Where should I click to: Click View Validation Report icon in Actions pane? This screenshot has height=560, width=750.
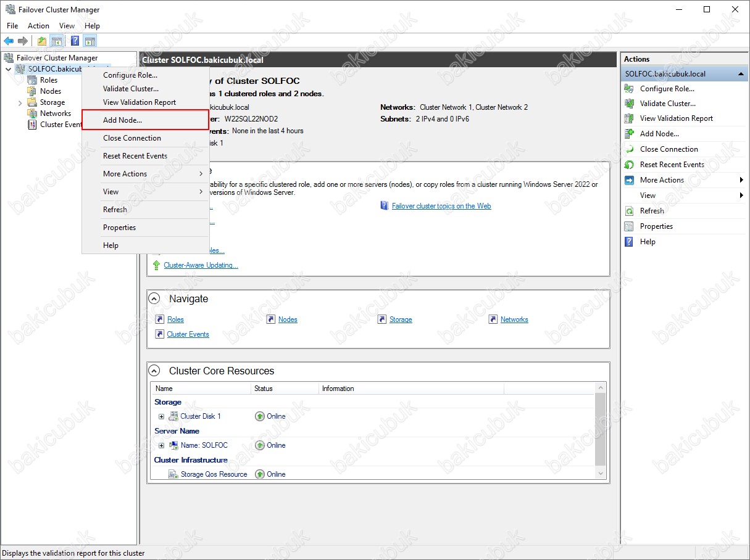629,118
